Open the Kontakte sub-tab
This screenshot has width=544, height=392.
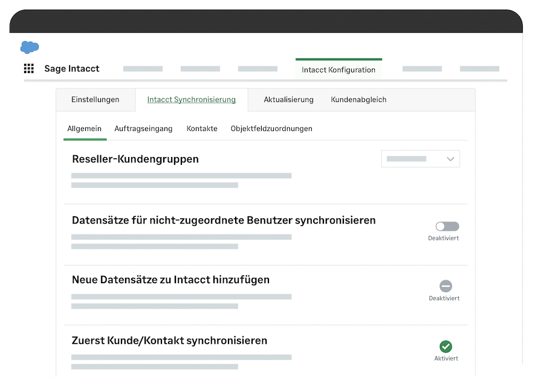coord(202,129)
